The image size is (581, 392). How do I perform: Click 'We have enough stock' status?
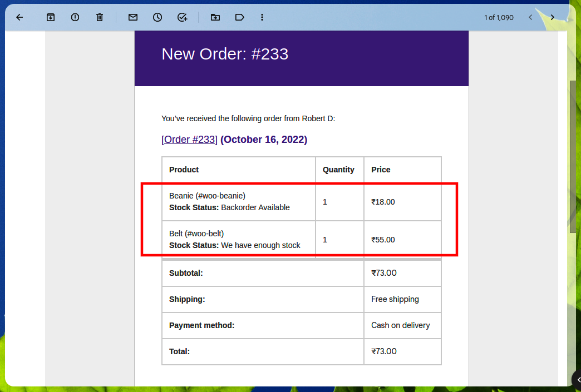coord(260,245)
